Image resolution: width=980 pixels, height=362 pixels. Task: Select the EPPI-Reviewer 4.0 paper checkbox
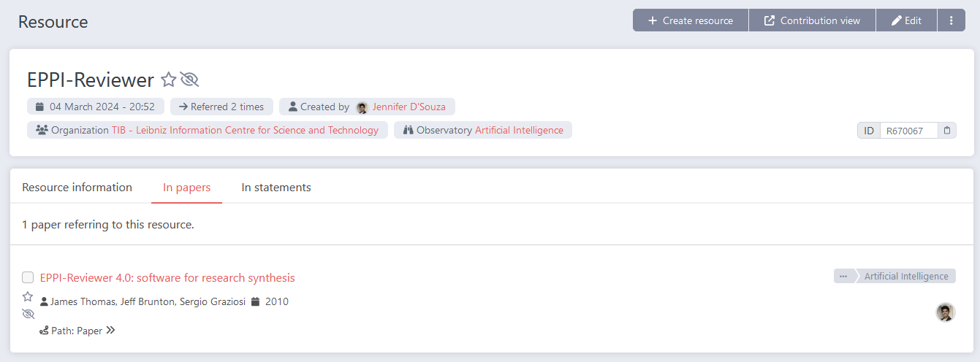tap(28, 277)
